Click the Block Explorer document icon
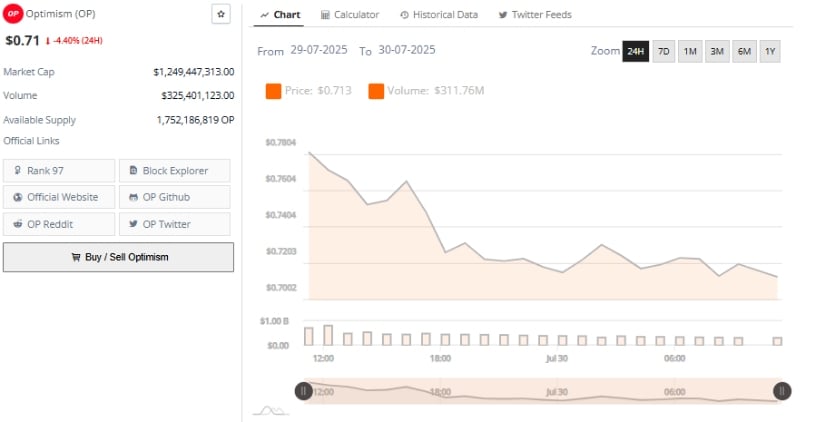 133,170
